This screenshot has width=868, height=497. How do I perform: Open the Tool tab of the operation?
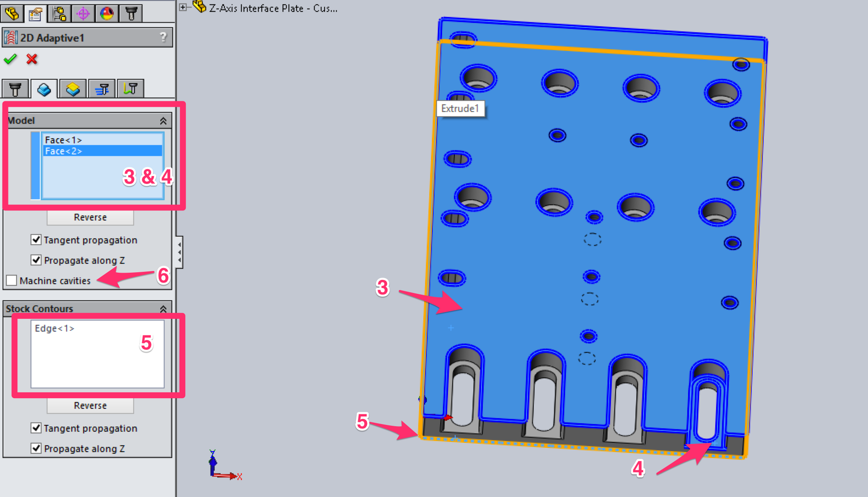[16, 88]
